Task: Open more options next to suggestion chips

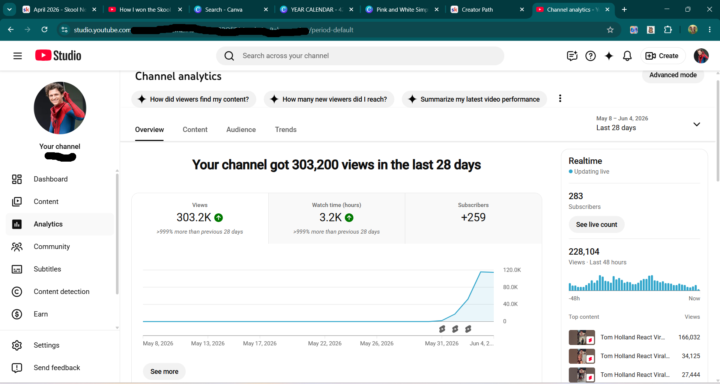Action: coord(560,99)
